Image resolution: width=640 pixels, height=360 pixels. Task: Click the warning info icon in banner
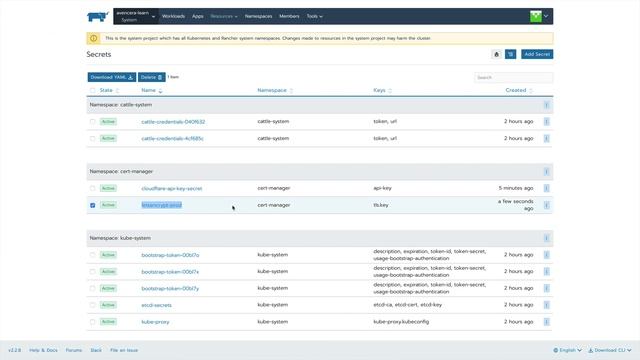coord(93,38)
